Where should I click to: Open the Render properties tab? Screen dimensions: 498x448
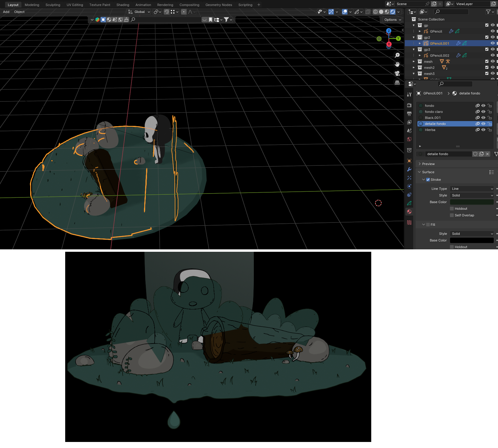(x=409, y=105)
